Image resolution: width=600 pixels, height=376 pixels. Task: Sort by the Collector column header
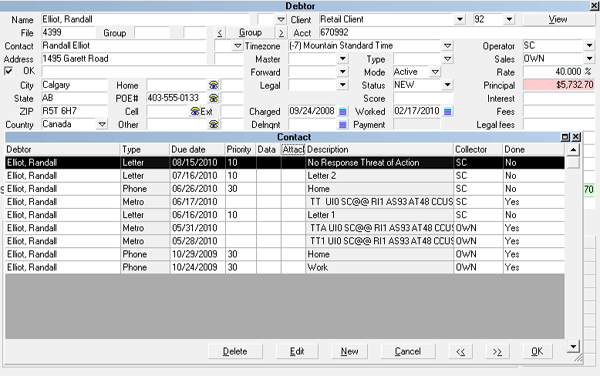(x=478, y=150)
